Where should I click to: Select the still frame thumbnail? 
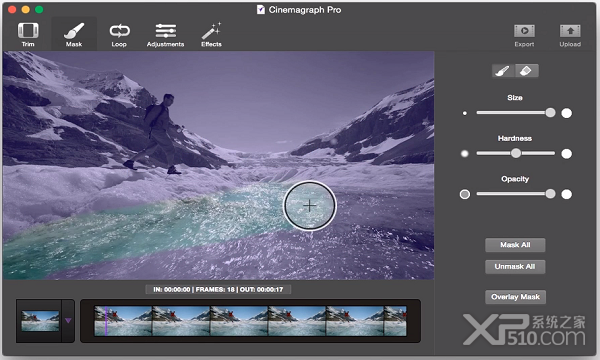(x=40, y=321)
